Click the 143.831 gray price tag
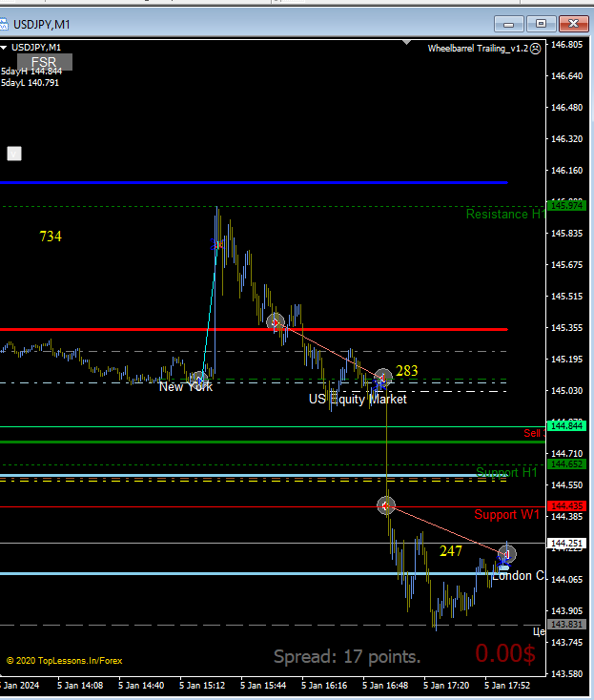Screen dimensions: 594x700 [x=566, y=624]
